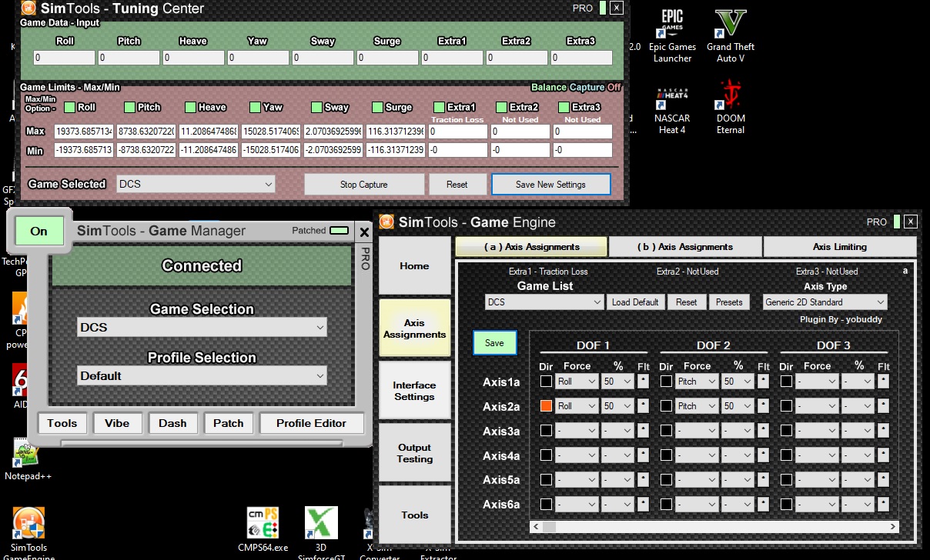Open Output Testing section
Viewport: 930px width, 560px height.
(414, 453)
